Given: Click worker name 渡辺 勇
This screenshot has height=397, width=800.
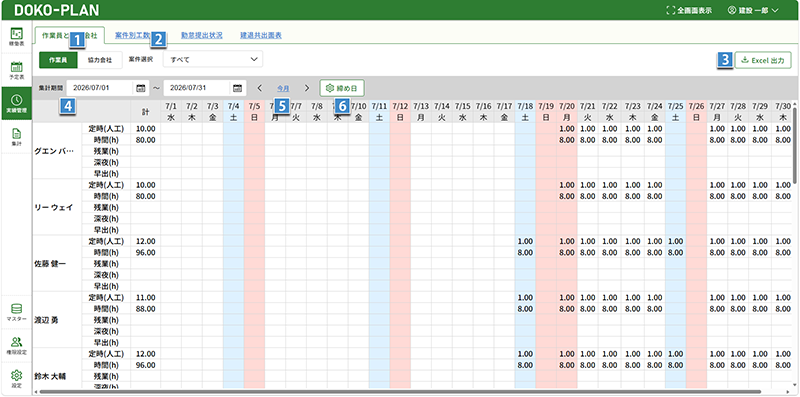Looking at the screenshot, I should (46, 320).
